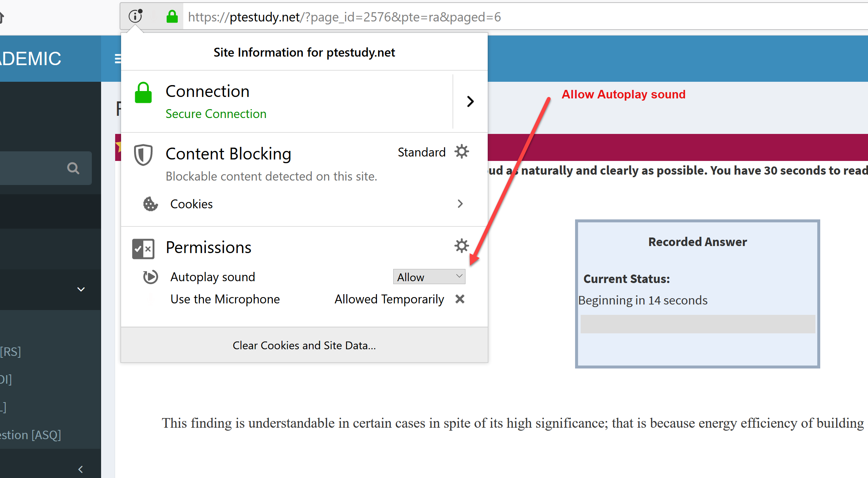Click Clear Cookies and Site Data button

(x=304, y=345)
